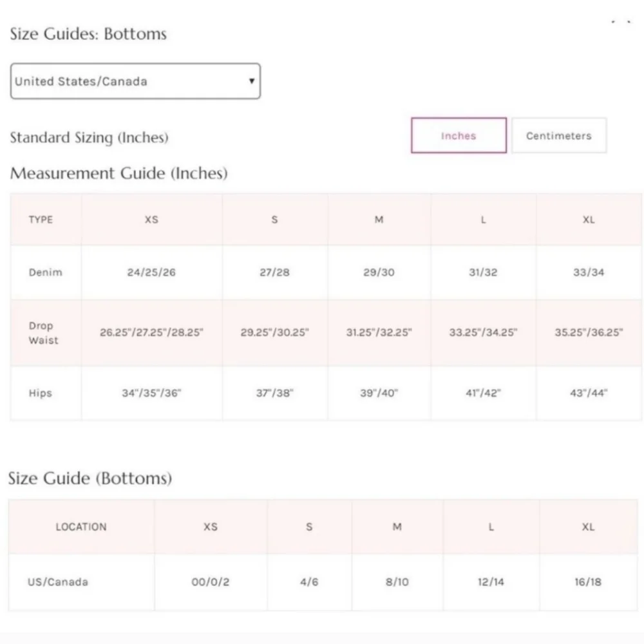Select the 34"/35"/36" hips cell
644x644 pixels.
click(x=151, y=393)
